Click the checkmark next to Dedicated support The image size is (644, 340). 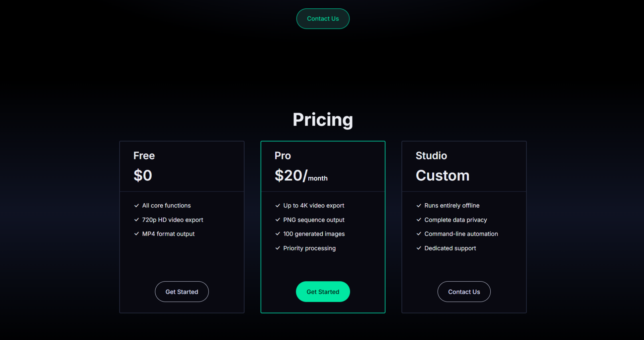click(419, 248)
